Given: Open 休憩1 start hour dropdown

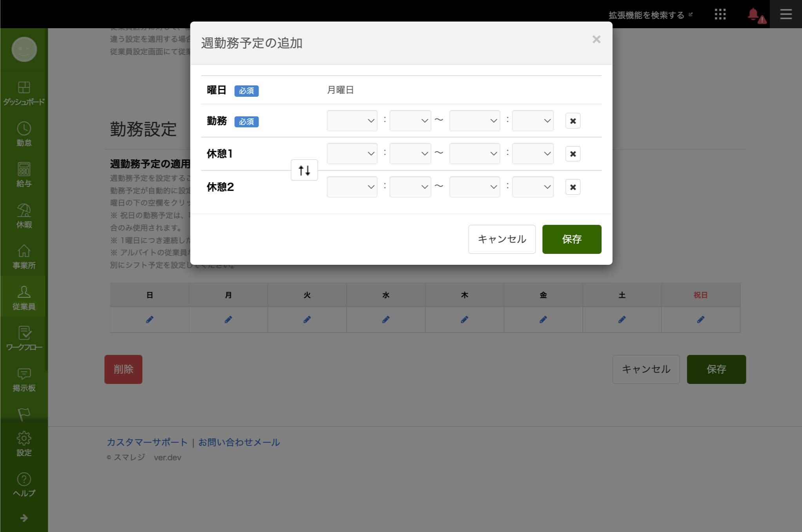Looking at the screenshot, I should point(352,154).
